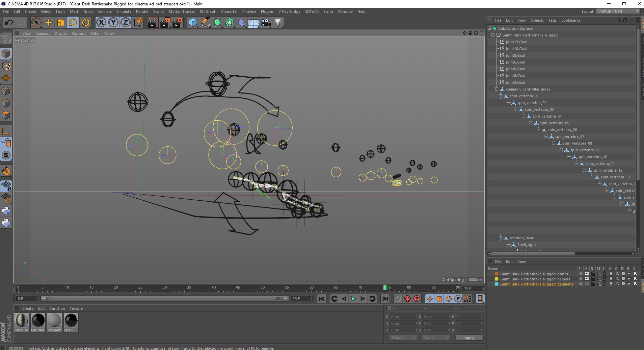Switch to Model mode in left toolbar
The image size is (644, 350).
pos(6,54)
